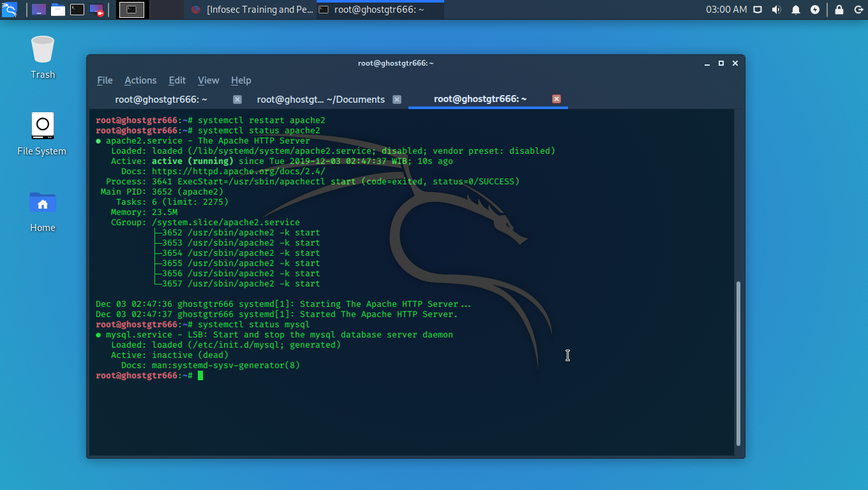Screen dimensions: 868x490
Task: Select the active third root@ghostgtr666 tab
Action: coord(480,99)
